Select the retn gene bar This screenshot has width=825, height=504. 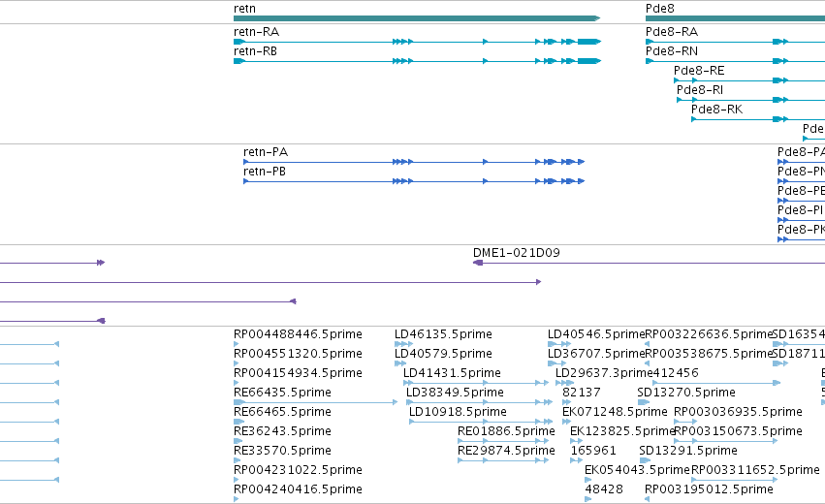417,18
